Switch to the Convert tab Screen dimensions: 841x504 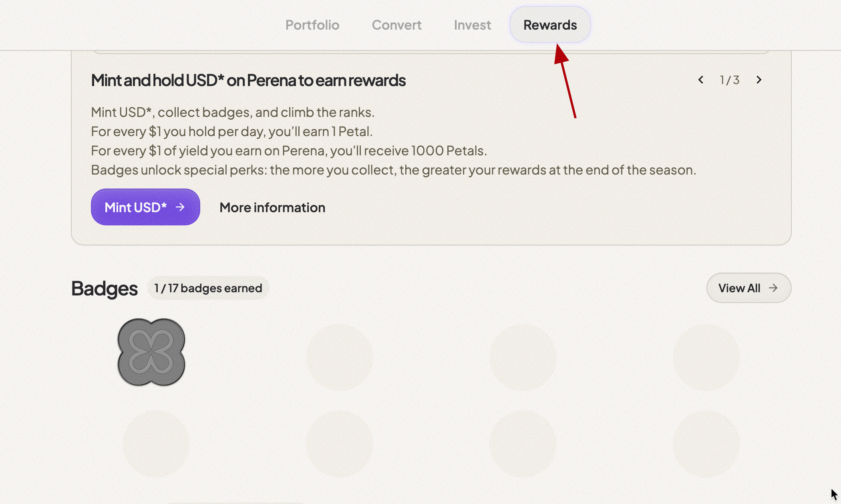tap(396, 25)
